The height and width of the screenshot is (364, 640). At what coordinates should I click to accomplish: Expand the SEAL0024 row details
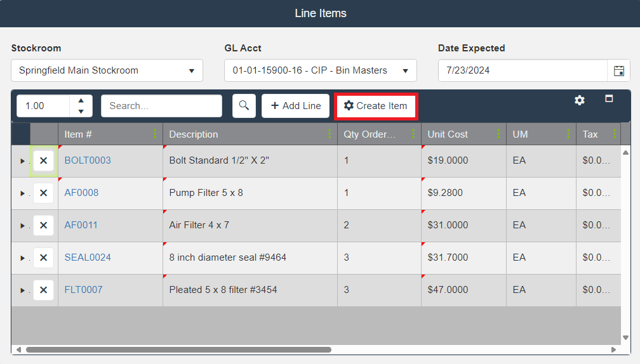[23, 258]
